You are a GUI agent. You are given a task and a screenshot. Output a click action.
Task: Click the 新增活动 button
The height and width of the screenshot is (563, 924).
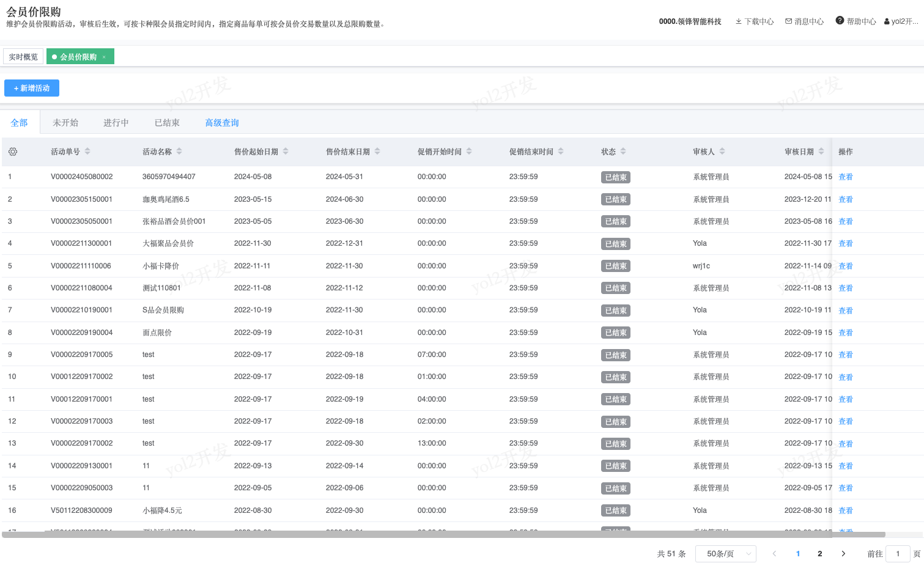pyautogui.click(x=32, y=88)
